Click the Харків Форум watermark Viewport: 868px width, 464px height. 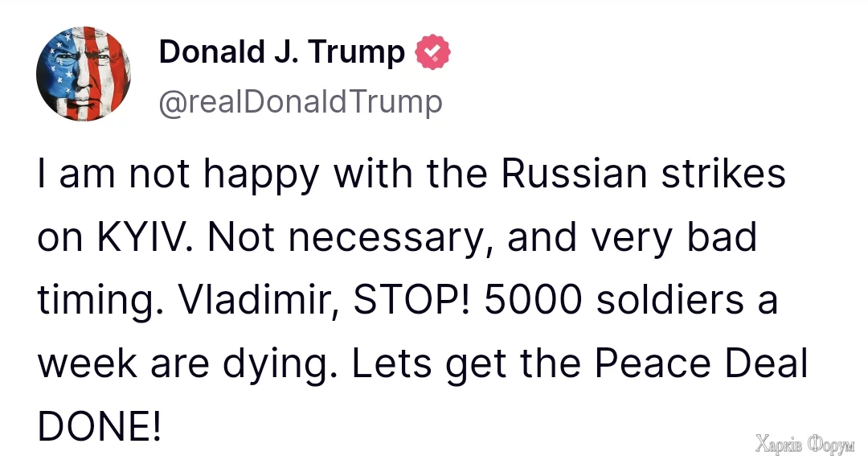805,441
